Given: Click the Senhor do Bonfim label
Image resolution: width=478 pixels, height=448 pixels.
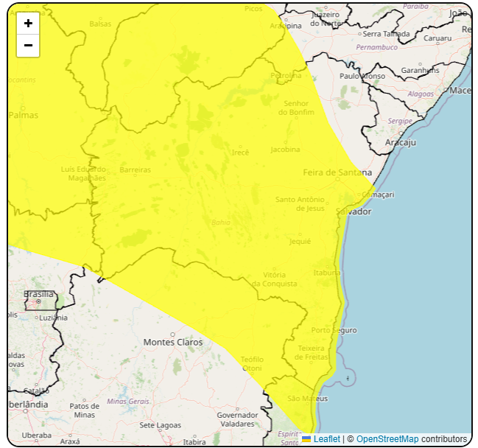Looking at the screenshot, I should [295, 108].
